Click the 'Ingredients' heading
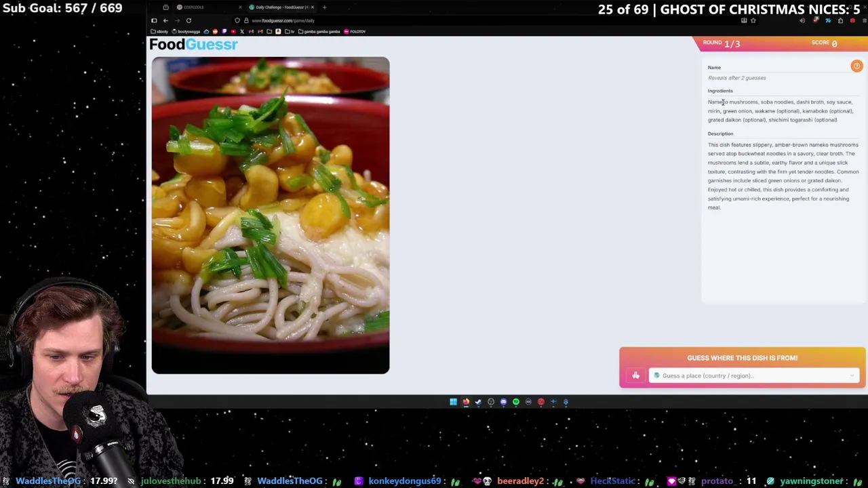Image resolution: width=868 pixels, height=488 pixels. pyautogui.click(x=720, y=91)
